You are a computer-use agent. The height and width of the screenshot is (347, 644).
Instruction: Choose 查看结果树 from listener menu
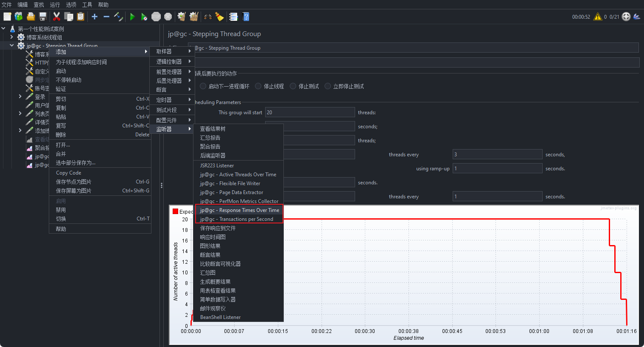click(x=238, y=129)
